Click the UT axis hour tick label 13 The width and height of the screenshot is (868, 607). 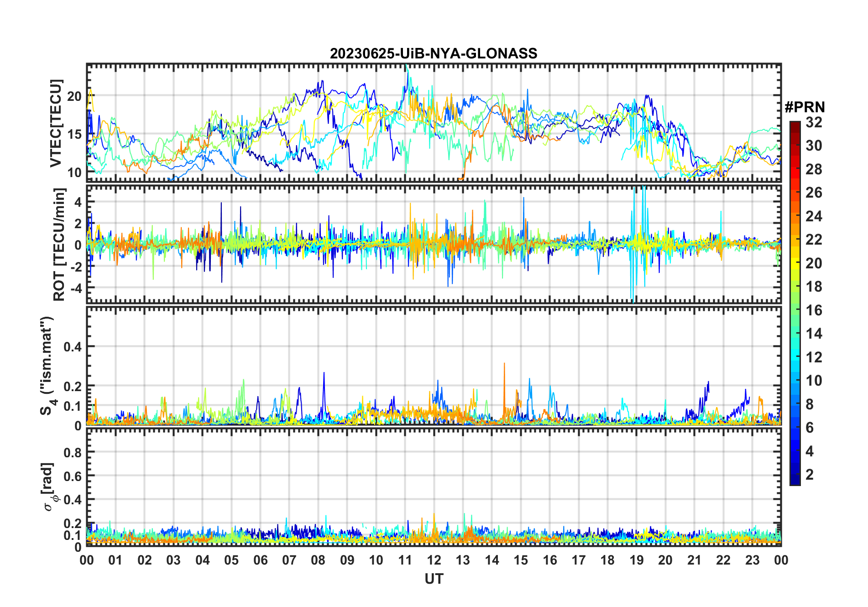[x=463, y=560]
